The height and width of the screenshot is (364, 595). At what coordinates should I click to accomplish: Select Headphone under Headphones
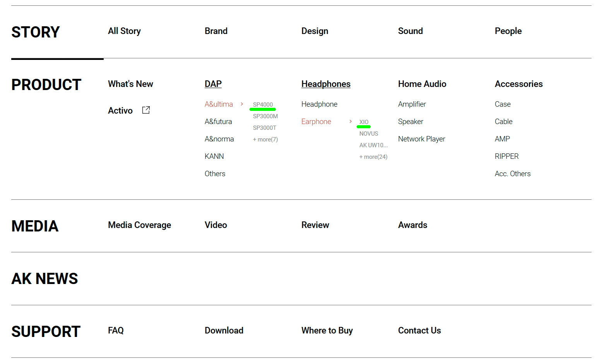[x=319, y=104]
